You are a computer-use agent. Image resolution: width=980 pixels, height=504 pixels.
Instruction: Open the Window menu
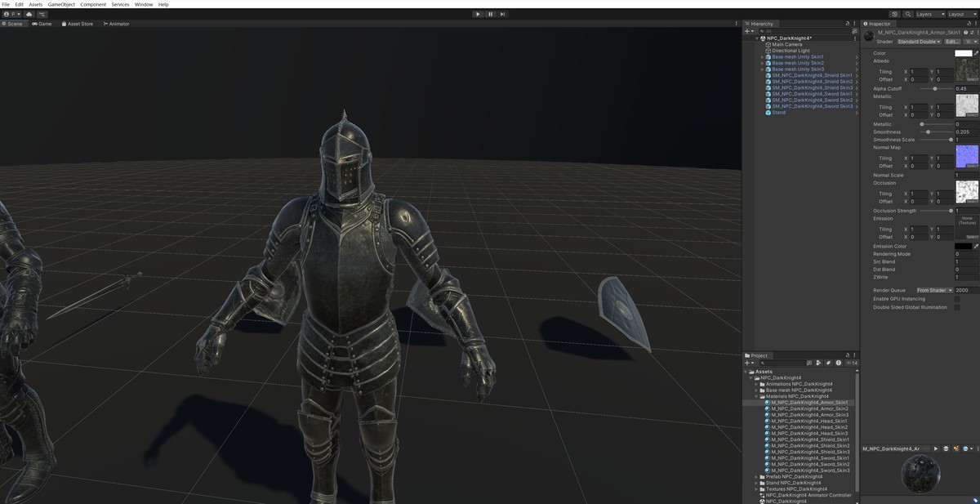(x=144, y=4)
